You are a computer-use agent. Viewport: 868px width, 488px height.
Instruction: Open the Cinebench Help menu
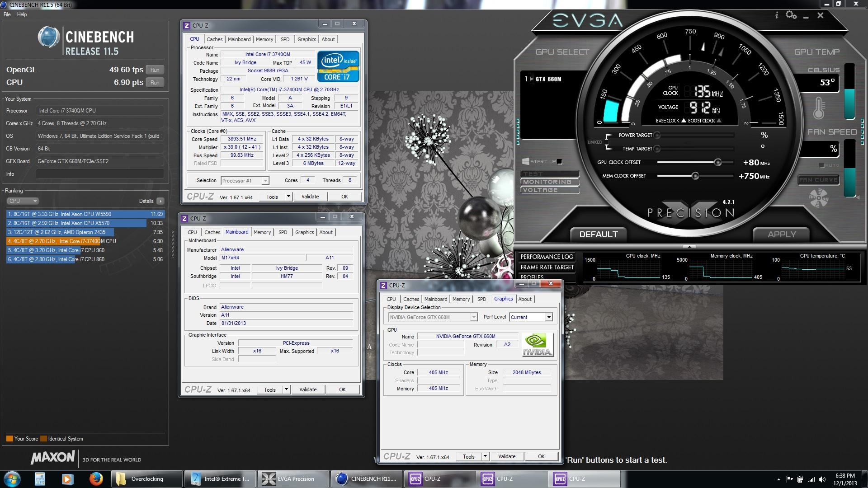coord(22,14)
